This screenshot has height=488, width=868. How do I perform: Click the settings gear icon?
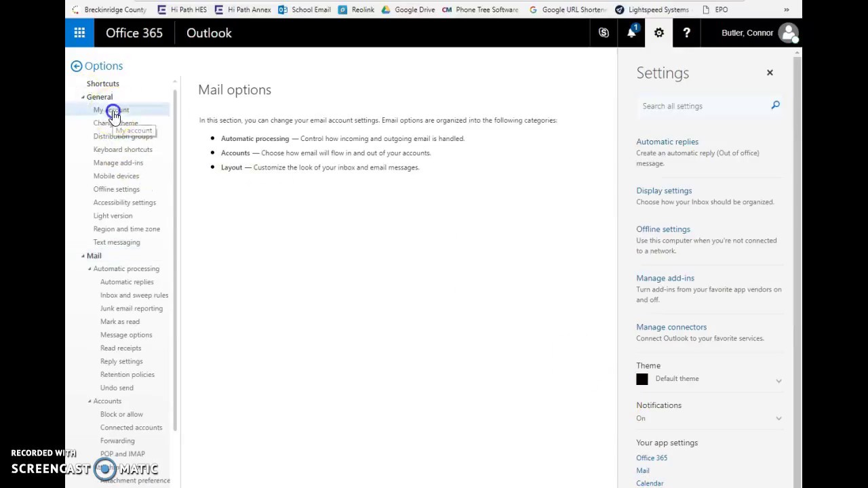659,33
